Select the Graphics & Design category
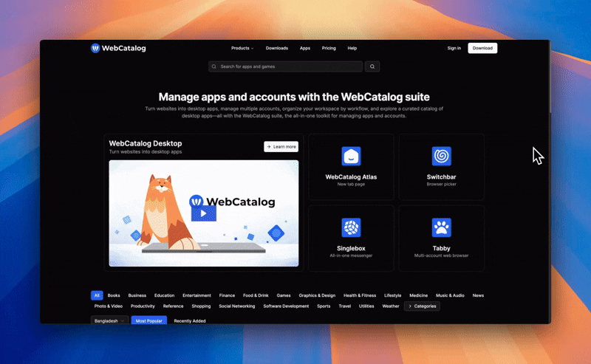The image size is (591, 364). pos(317,295)
